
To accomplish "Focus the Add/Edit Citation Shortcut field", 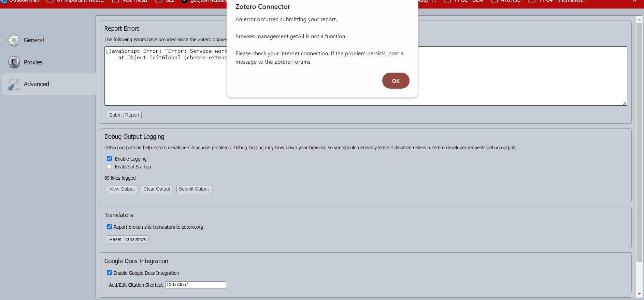I will coord(196,285).
